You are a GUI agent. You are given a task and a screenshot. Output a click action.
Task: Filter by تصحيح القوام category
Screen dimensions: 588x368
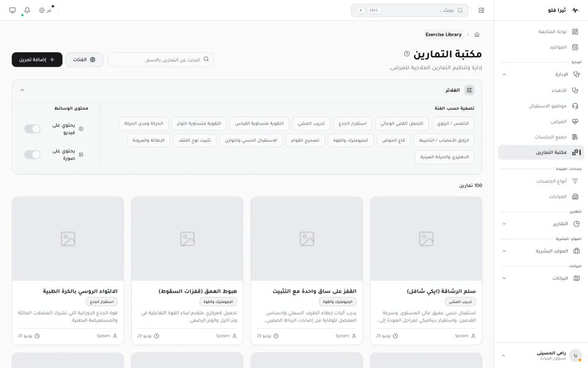[305, 140]
